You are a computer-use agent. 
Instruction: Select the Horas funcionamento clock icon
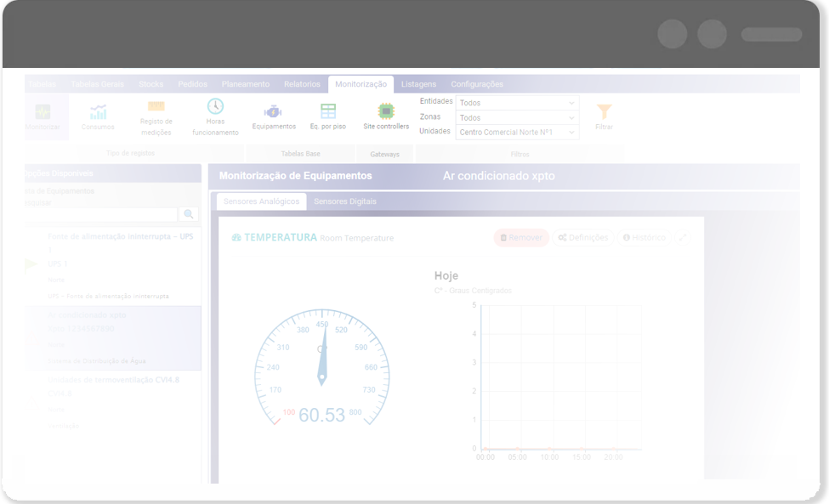pyautogui.click(x=215, y=106)
